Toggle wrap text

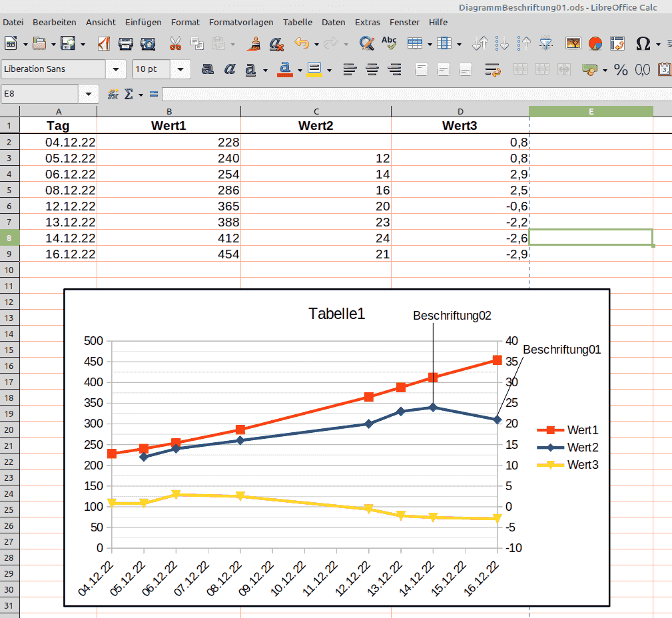[493, 69]
